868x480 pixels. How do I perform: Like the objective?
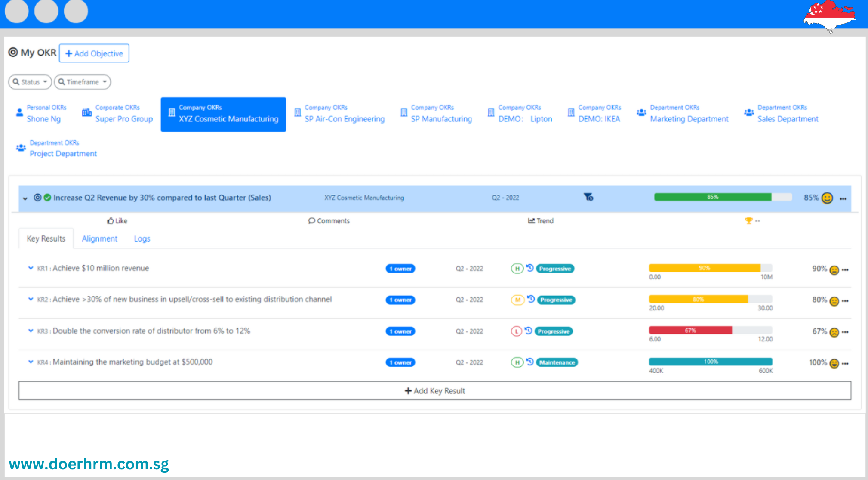[x=117, y=221]
